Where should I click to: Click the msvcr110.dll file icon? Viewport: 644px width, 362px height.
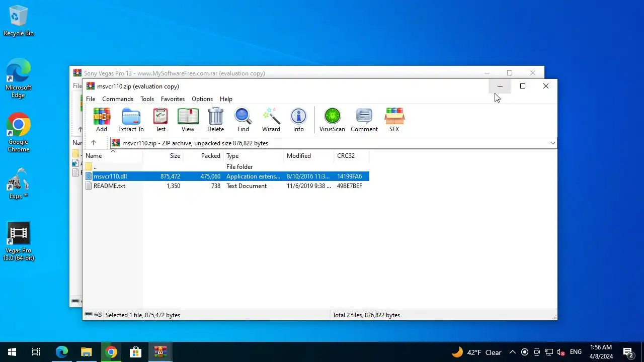[x=89, y=176]
